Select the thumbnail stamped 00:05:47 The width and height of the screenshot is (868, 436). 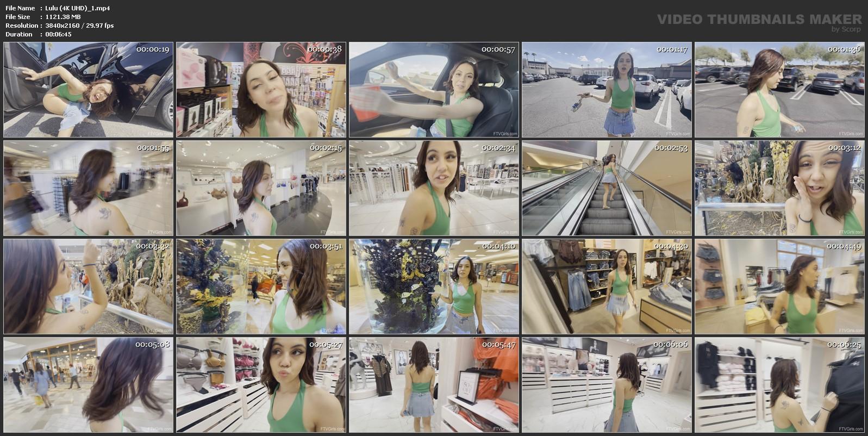[x=434, y=385]
